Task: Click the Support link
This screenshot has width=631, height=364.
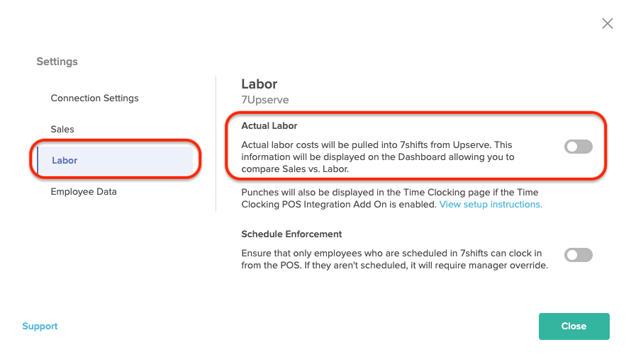Action: pos(40,326)
